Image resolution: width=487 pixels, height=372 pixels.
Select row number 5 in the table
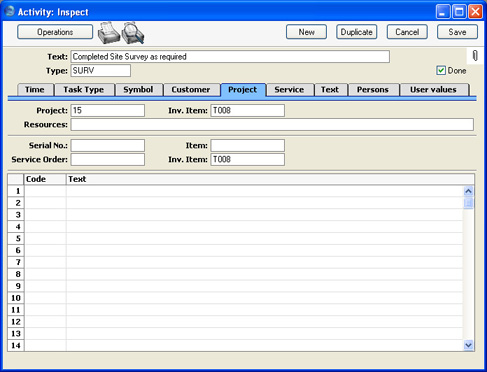(16, 239)
